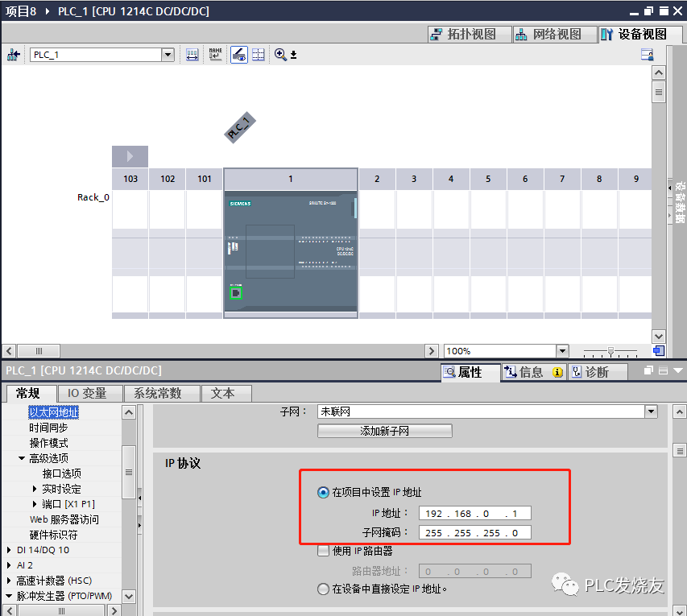Screen dimensions: 687x616
Task: Select 硬件标识符 tree item
Action: coord(53,535)
